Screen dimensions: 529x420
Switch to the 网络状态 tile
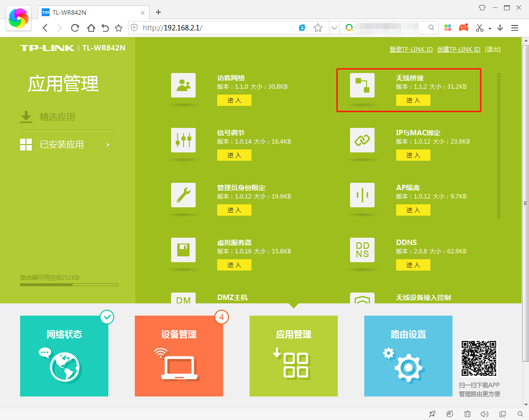click(x=64, y=356)
